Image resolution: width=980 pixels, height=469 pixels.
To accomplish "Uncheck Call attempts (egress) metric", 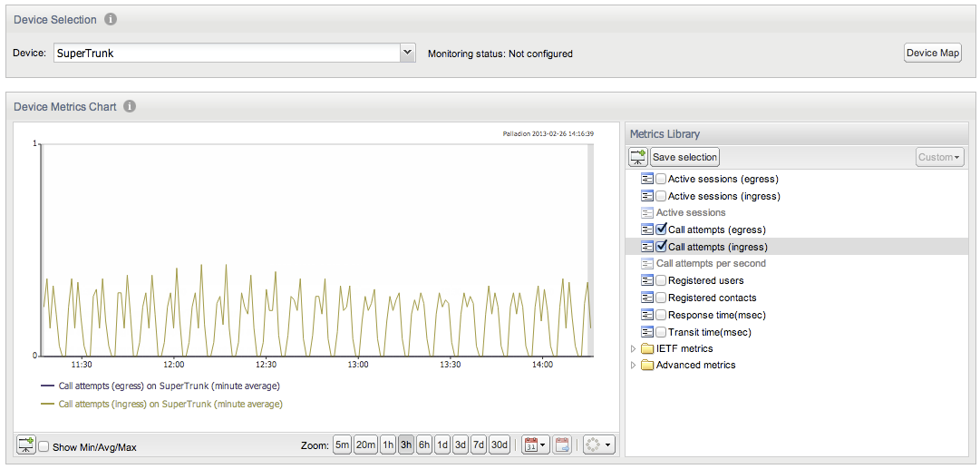I will (661, 229).
